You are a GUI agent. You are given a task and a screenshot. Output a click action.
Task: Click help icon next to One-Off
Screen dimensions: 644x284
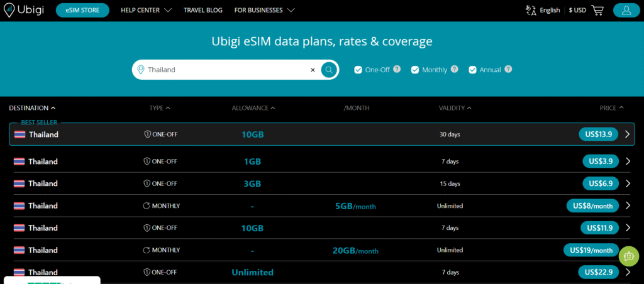click(397, 69)
